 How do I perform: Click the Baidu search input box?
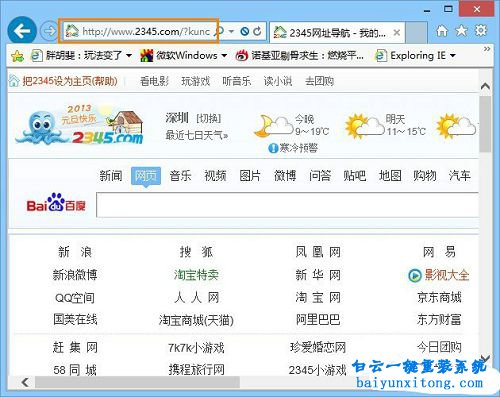(288, 205)
